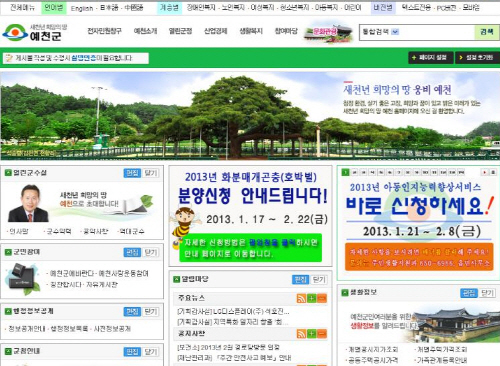Click the green plus icon beside 공지사항
Viewport: 500px width, 366px height.
point(312,334)
